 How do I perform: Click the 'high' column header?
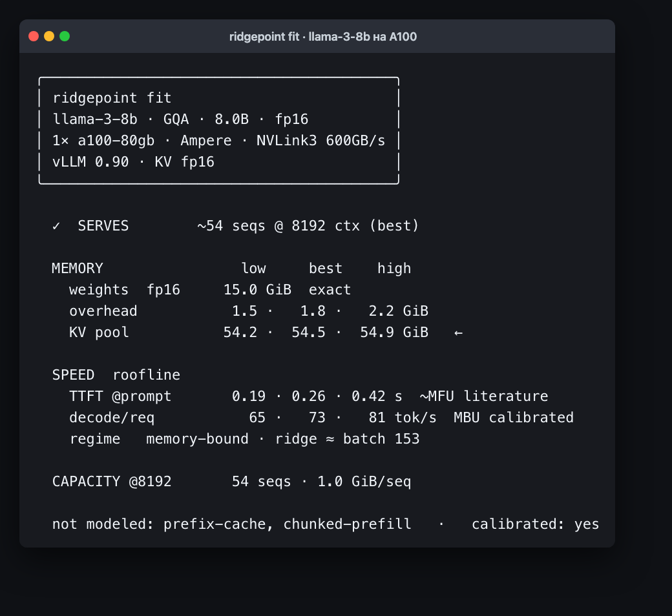[394, 269]
